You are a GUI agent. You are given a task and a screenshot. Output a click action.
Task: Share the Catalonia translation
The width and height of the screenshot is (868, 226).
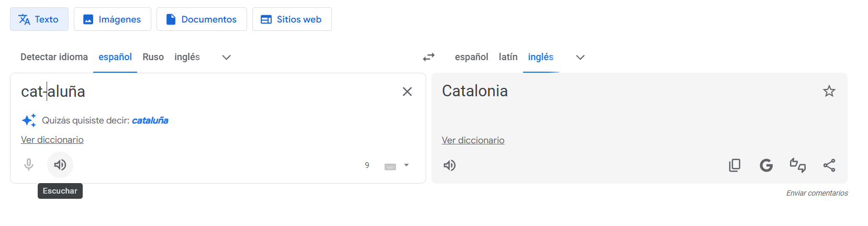pos(829,165)
